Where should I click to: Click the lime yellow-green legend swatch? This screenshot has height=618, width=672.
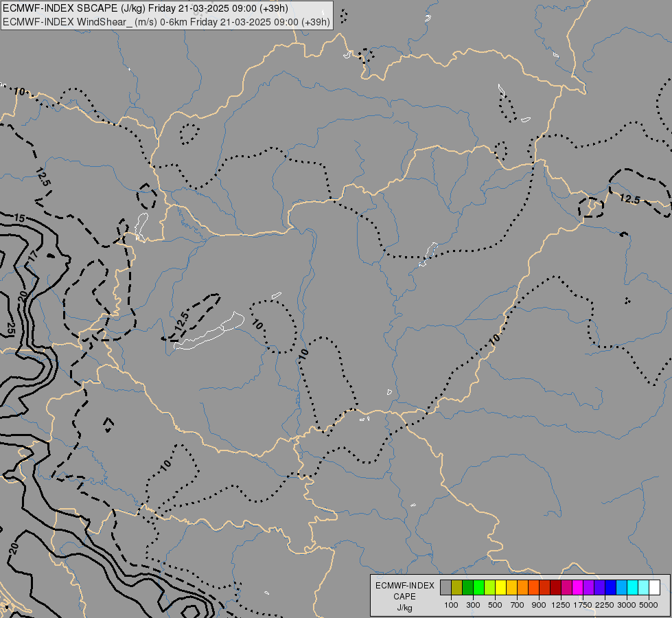tap(490, 587)
